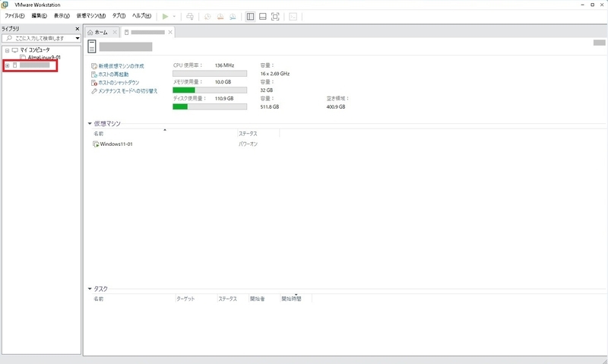Click the Take Snapshot toolbar icon
Viewport: 608px width, 364px height.
207,16
